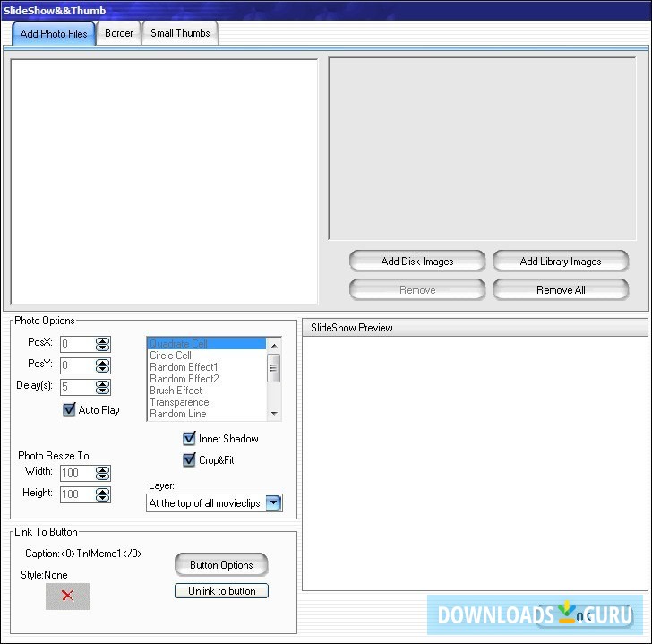Click the red X style thumbnail
Screen dimensions: 652x644
pyautogui.click(x=68, y=597)
